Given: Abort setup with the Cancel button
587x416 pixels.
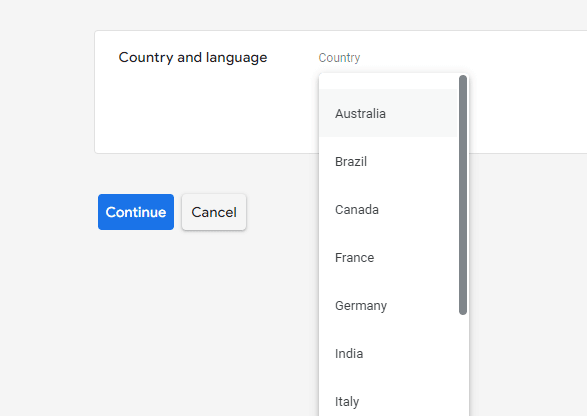Looking at the screenshot, I should tap(214, 212).
